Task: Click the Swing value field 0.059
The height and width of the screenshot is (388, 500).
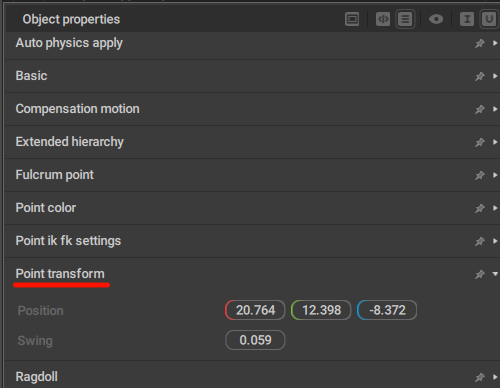Action: coord(255,340)
